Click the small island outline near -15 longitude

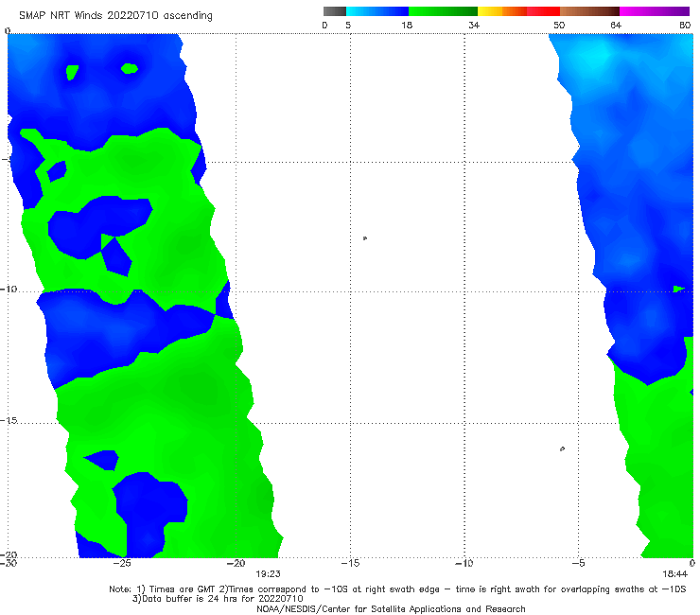[365, 238]
